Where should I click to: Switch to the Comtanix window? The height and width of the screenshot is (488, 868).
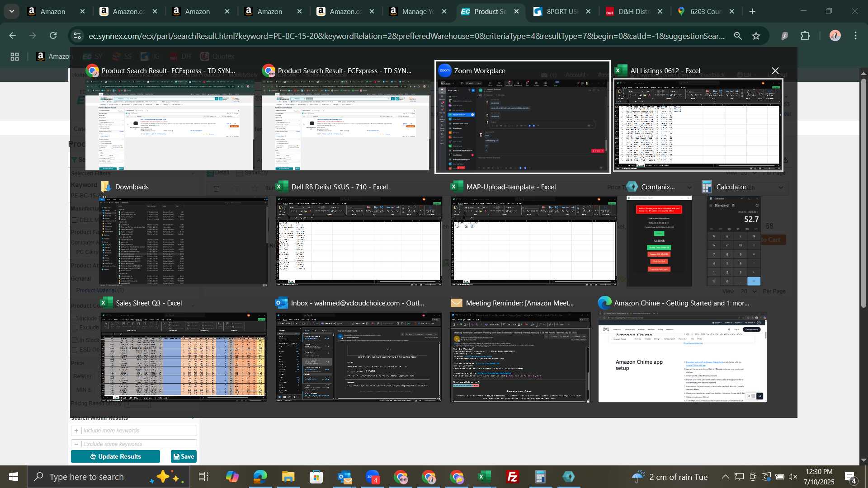pos(659,233)
